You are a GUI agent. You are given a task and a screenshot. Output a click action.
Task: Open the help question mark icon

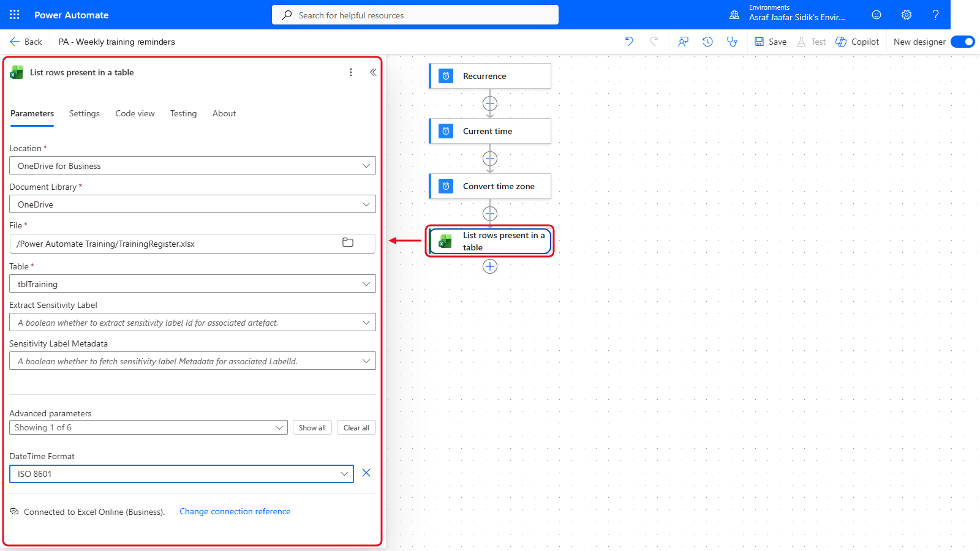point(935,15)
